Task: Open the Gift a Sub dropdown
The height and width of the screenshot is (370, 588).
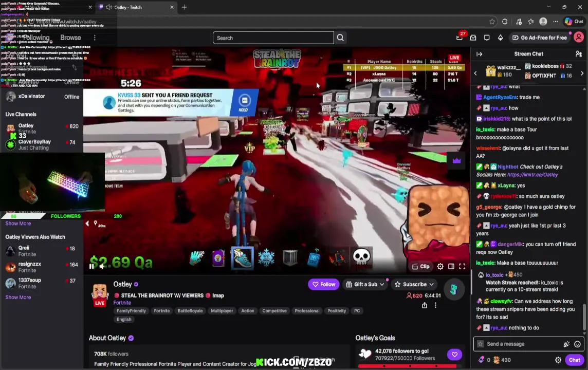Action: click(x=365, y=285)
